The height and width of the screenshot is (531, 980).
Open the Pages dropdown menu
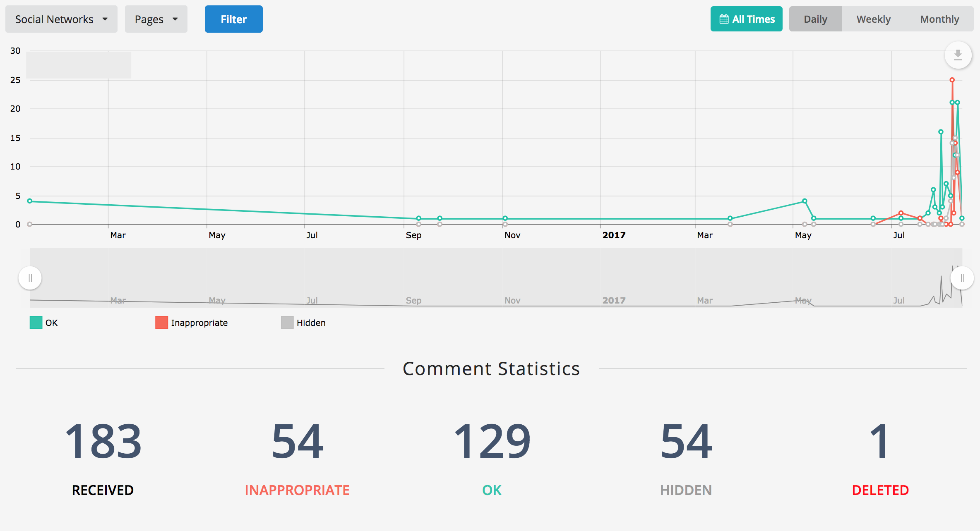coord(154,18)
